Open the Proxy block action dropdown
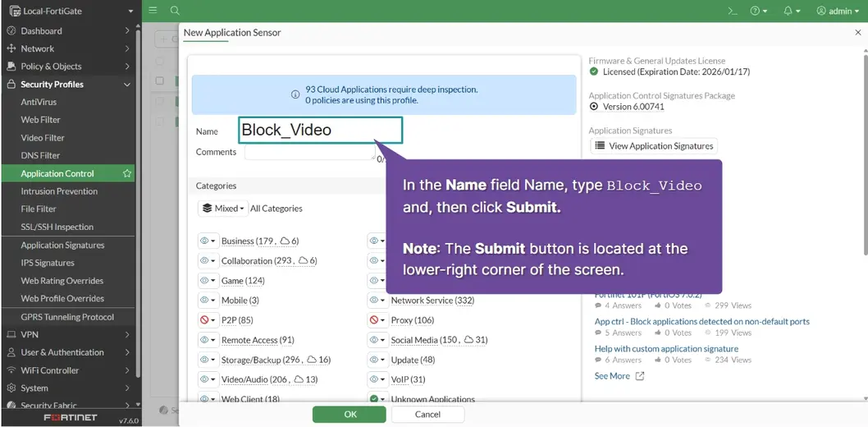This screenshot has width=868, height=427. 377,320
